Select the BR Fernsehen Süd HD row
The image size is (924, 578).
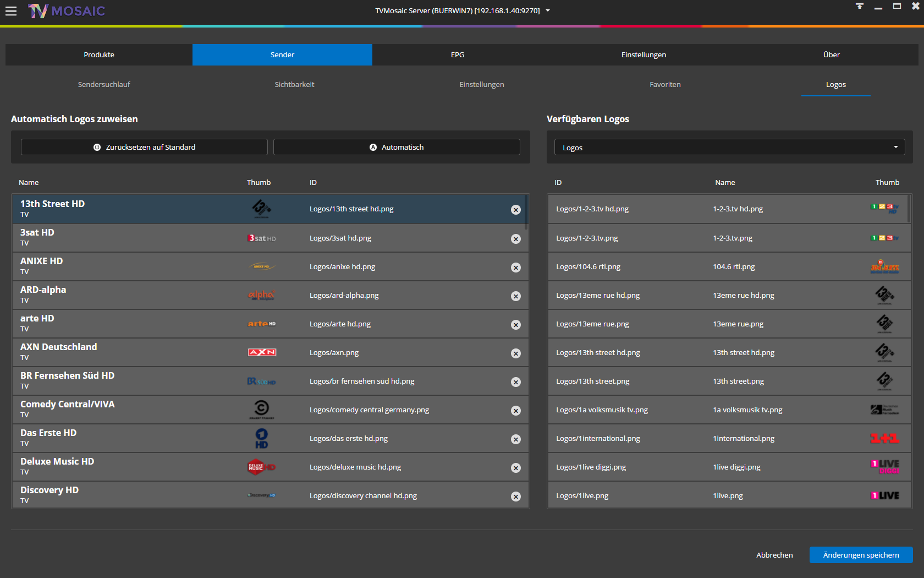270,381
